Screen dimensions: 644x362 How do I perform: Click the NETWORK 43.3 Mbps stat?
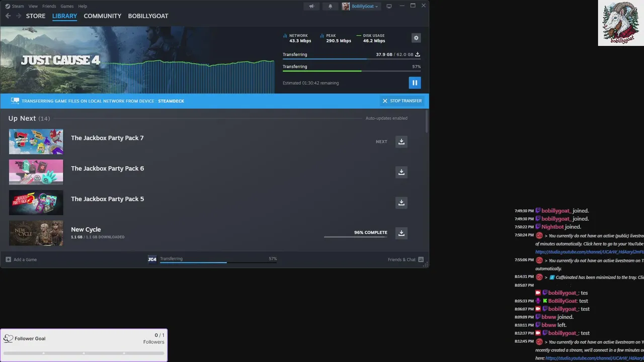coord(297,38)
